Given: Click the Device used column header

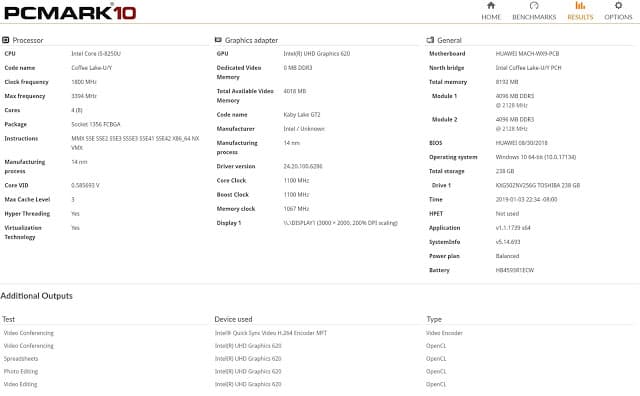Looking at the screenshot, I should point(233,319).
